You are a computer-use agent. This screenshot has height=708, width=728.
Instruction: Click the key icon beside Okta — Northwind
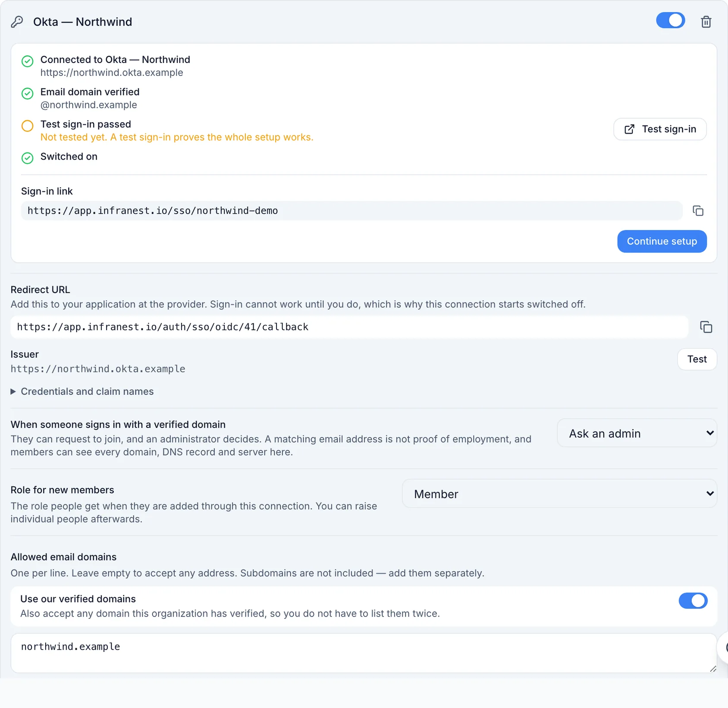coord(17,22)
